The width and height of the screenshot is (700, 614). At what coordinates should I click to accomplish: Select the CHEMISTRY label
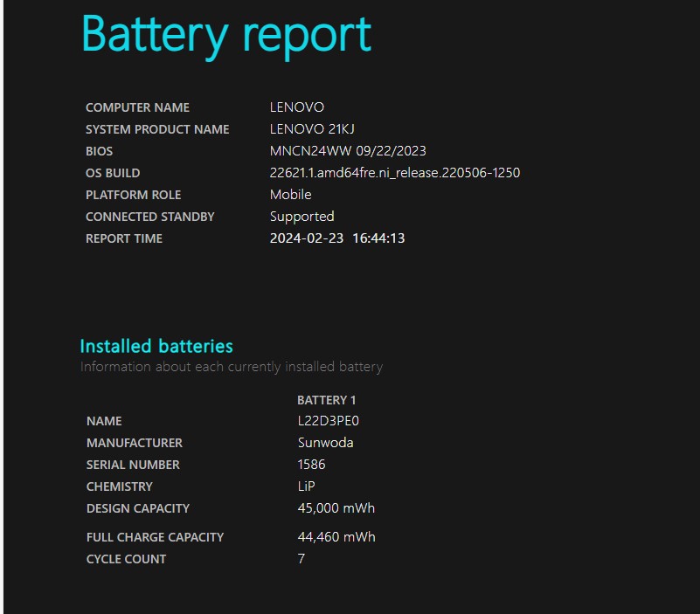(x=120, y=486)
